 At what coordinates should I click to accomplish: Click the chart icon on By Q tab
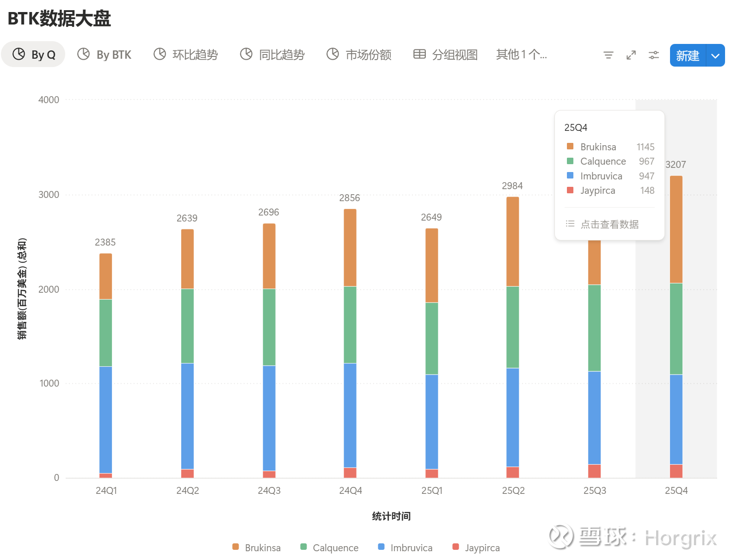coord(18,54)
